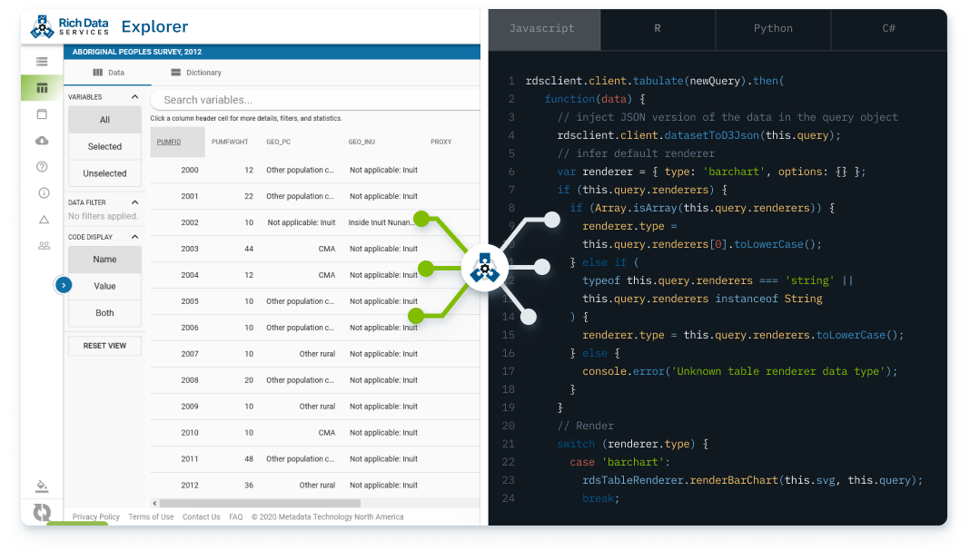This screenshot has width=970, height=560.
Task: Click the Search variables input field
Action: 313,100
